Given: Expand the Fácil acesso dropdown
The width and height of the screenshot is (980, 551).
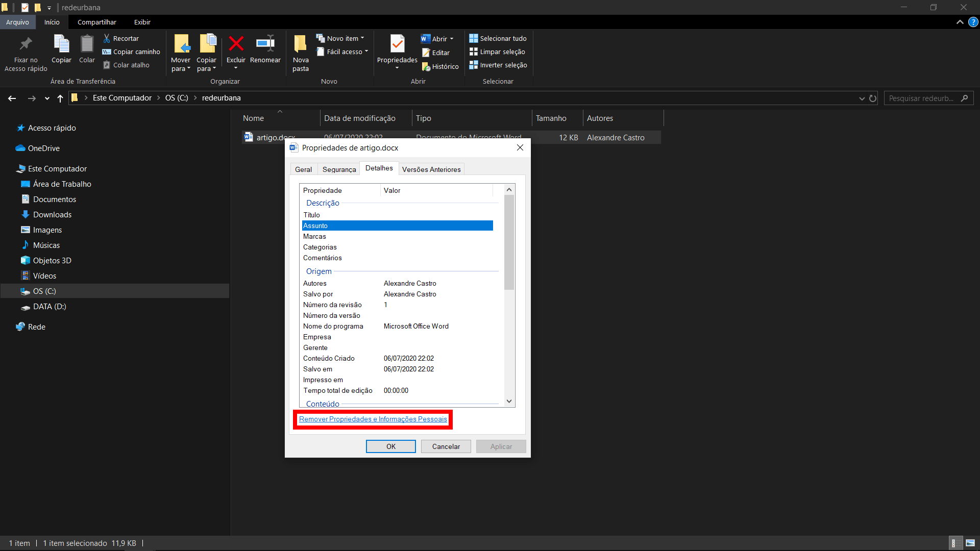Looking at the screenshot, I should [x=366, y=52].
